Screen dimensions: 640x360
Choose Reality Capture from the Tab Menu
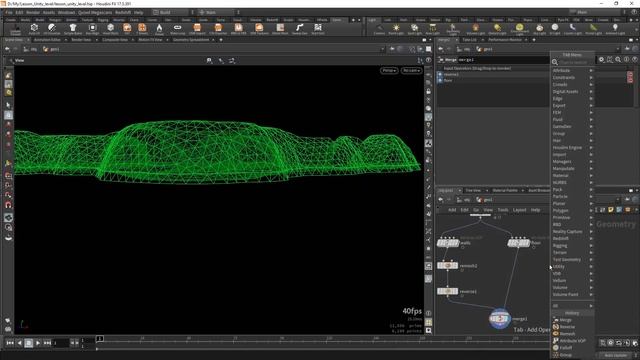pos(572,231)
